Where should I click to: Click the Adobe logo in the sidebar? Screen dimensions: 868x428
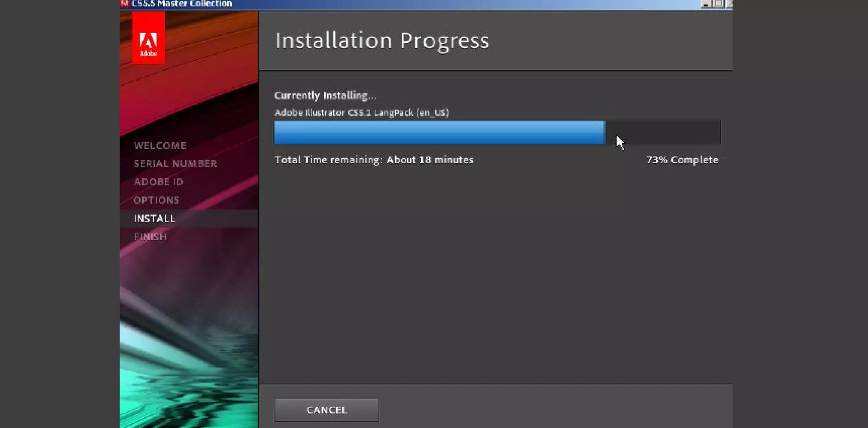click(148, 38)
